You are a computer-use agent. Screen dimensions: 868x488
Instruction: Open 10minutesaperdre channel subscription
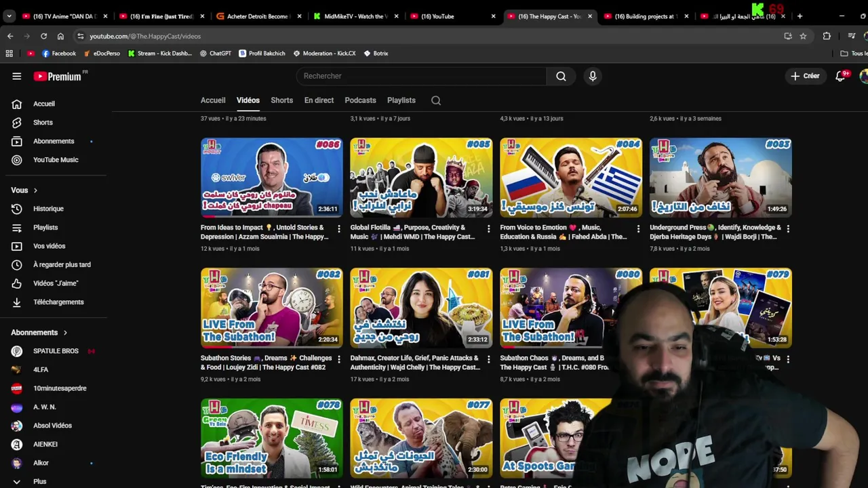pos(60,388)
